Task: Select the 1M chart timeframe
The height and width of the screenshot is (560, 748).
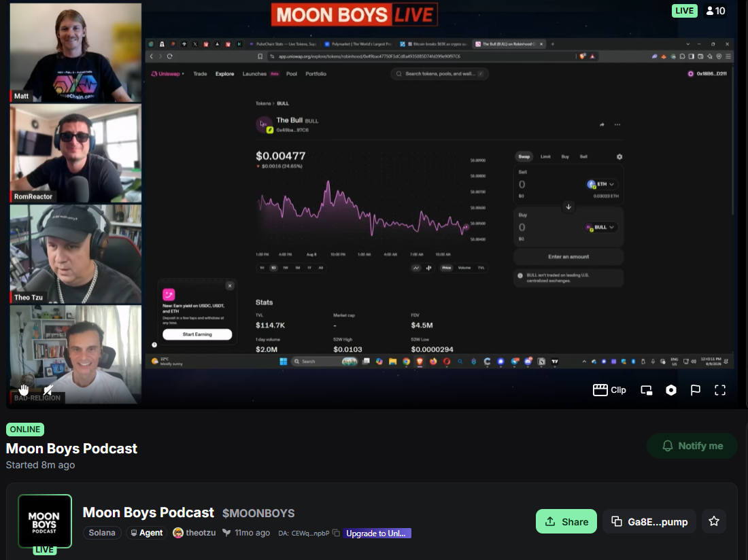Action: click(x=297, y=268)
